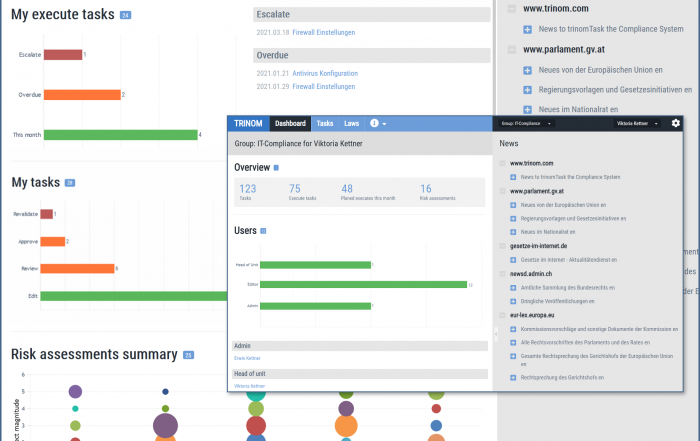Open the Group: IT-Compliance dropdown
This screenshot has height=441, width=700.
[x=526, y=124]
